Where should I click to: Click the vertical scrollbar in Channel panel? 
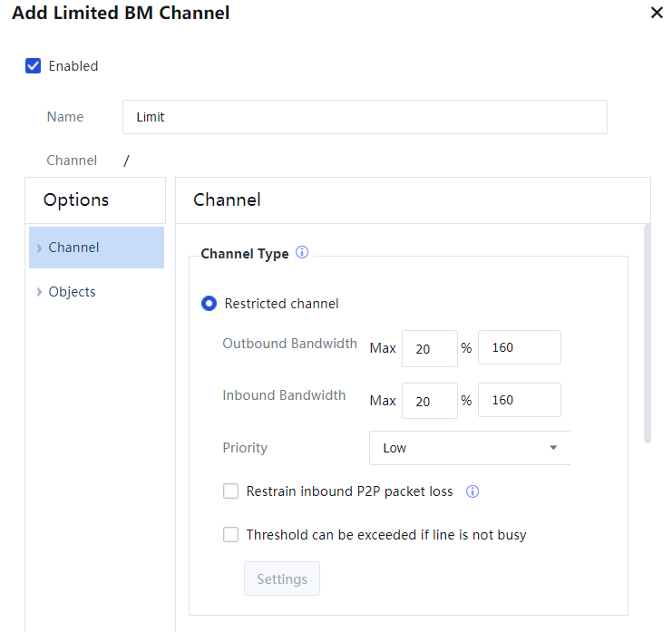[x=647, y=335]
